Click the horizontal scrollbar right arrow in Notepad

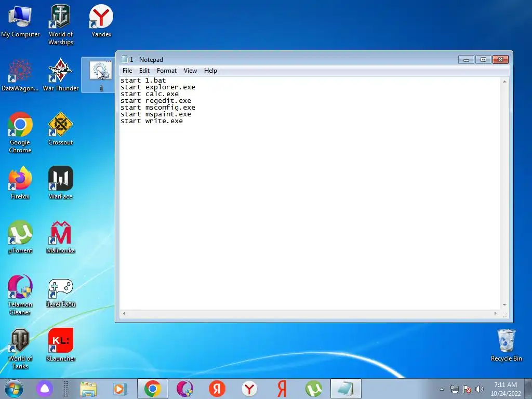click(495, 313)
